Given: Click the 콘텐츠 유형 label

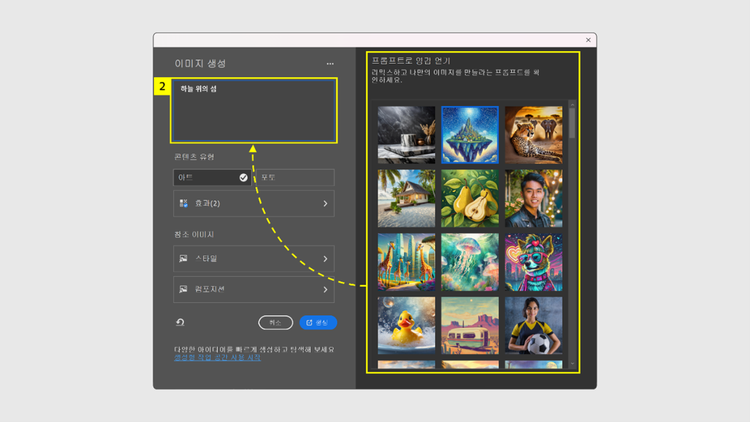Looking at the screenshot, I should click(x=194, y=157).
